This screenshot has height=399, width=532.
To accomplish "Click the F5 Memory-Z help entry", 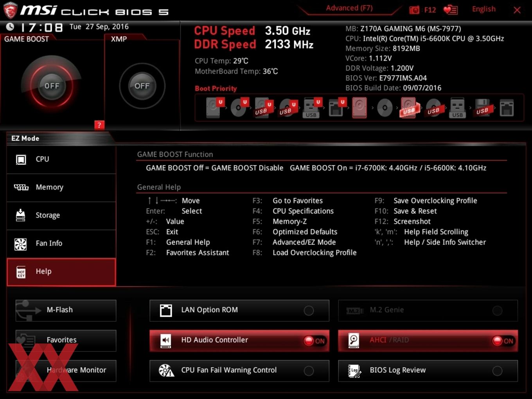I will pos(280,221).
